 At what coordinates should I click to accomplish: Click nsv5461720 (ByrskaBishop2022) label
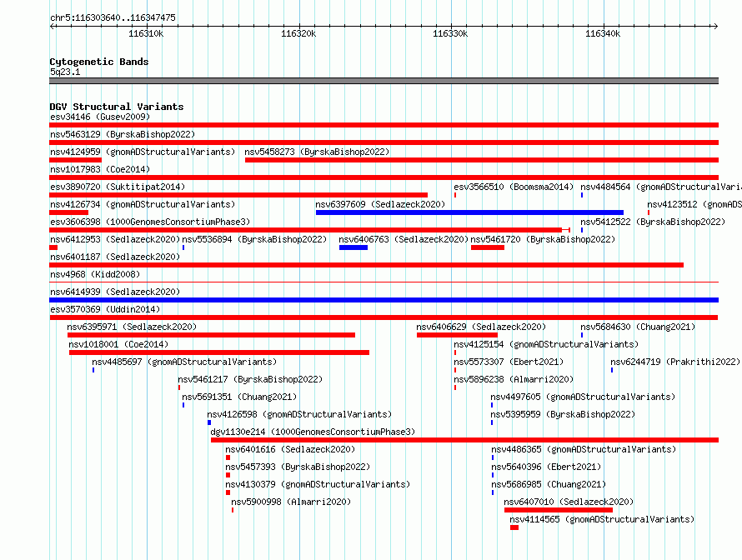(543, 239)
